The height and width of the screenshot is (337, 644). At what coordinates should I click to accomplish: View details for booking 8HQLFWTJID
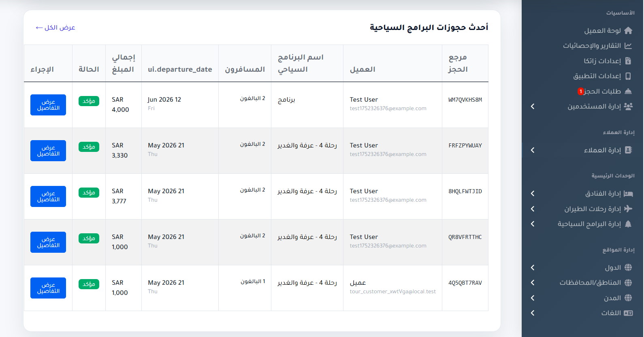48,196
